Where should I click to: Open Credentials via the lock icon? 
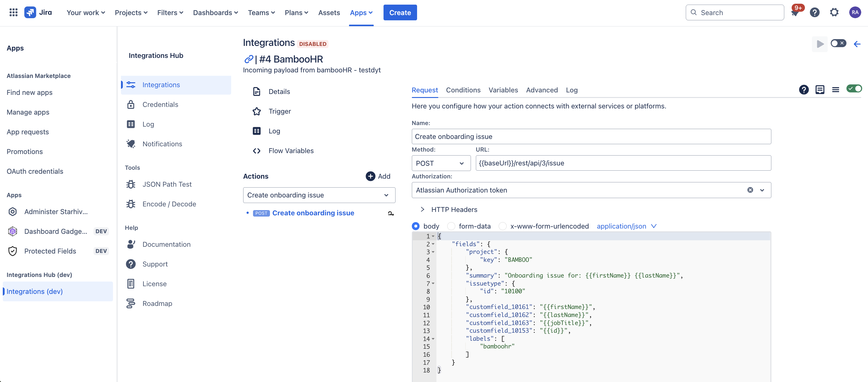click(131, 104)
